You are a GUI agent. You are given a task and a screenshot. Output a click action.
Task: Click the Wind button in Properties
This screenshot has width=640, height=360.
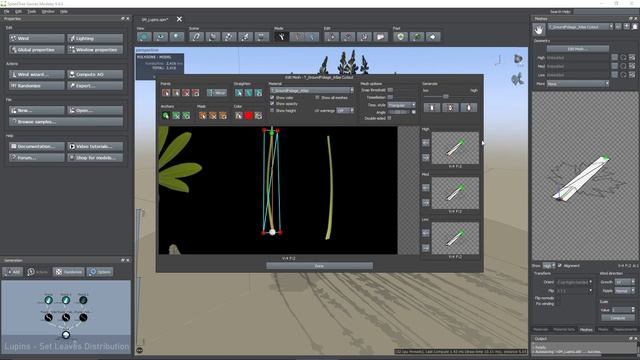tap(37, 38)
